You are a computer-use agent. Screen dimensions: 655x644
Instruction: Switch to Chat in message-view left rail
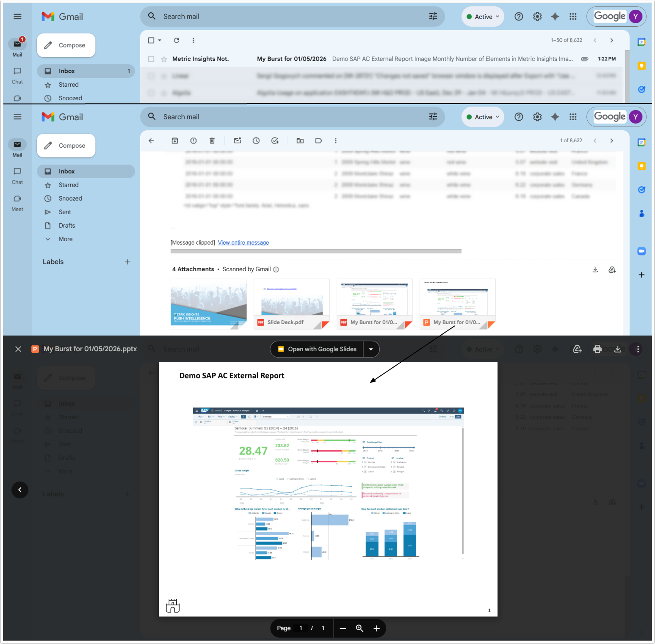17,176
